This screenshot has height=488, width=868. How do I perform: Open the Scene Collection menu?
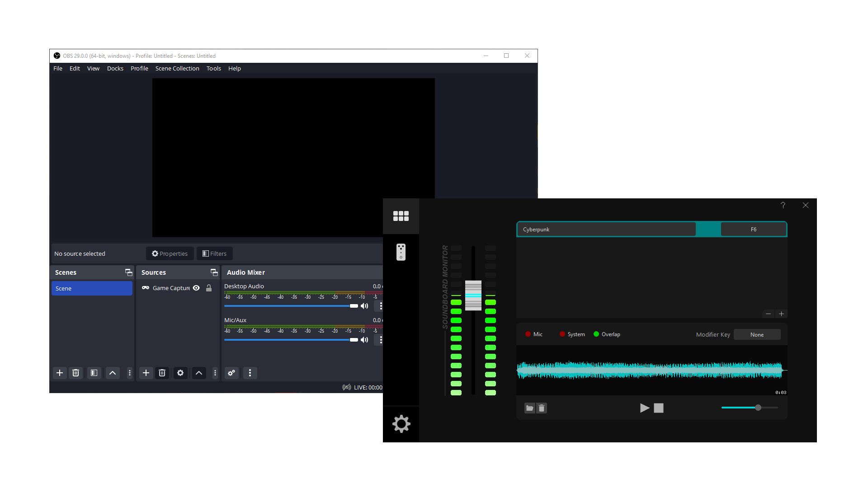click(177, 68)
